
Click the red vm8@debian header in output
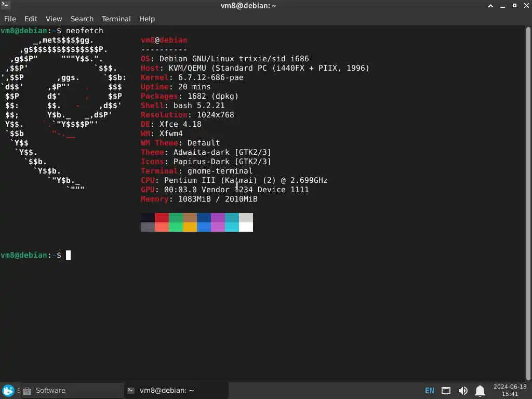[164, 40]
